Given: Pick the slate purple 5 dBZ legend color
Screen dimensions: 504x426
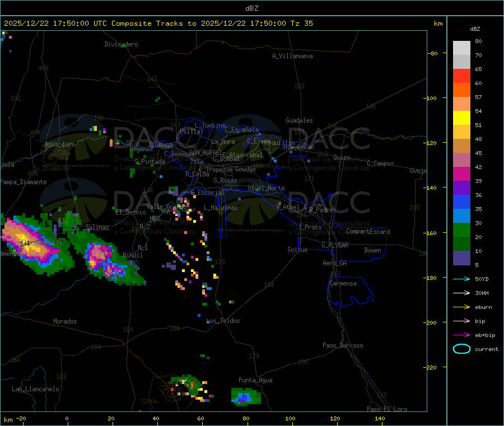Looking at the screenshot, I should click(461, 258).
